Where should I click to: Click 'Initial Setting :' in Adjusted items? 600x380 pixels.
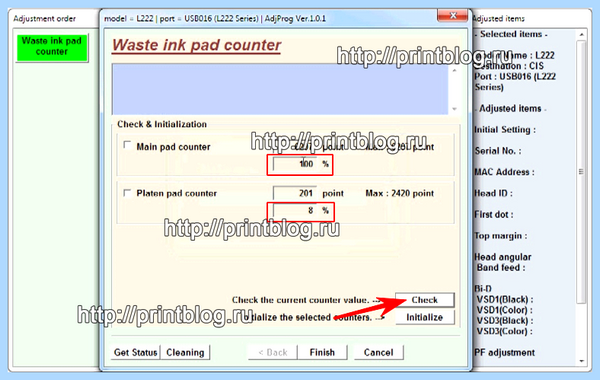click(x=505, y=130)
